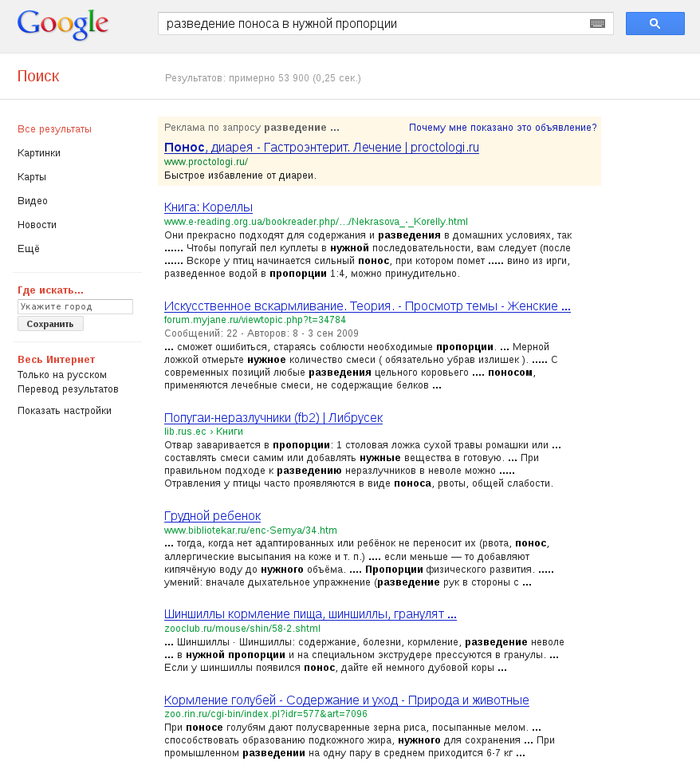Open Кормление голубей result link
The width and height of the screenshot is (700, 777).
click(x=346, y=700)
